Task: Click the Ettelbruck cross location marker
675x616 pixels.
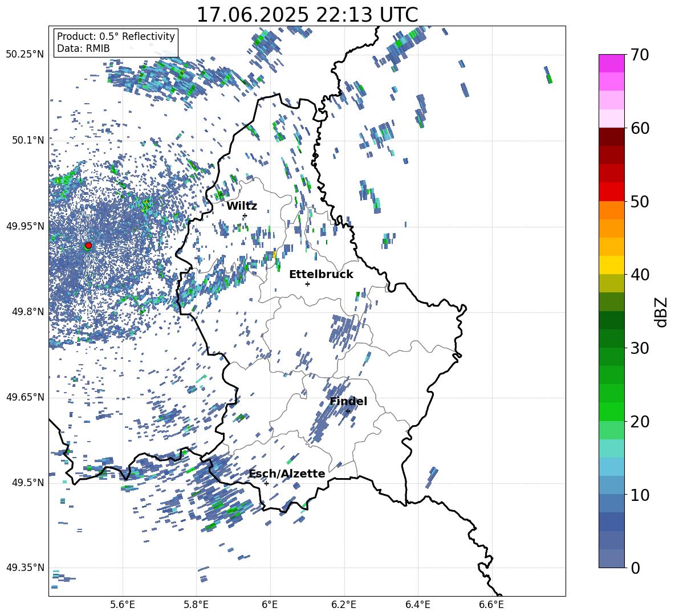Action: pos(307,284)
